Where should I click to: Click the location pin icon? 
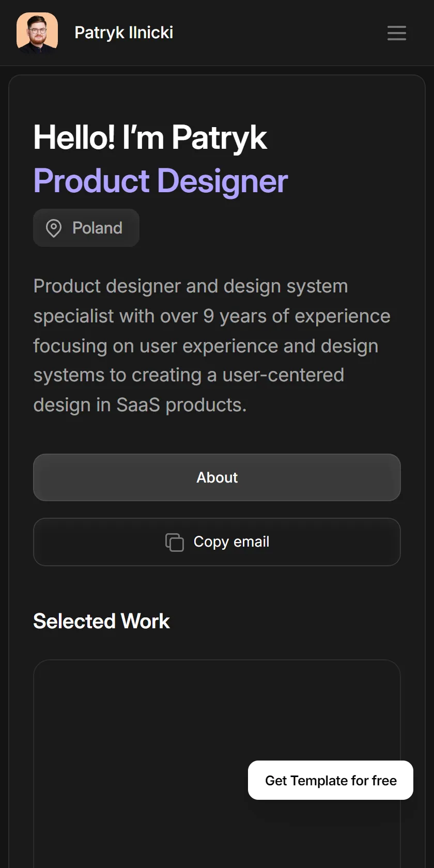54,228
